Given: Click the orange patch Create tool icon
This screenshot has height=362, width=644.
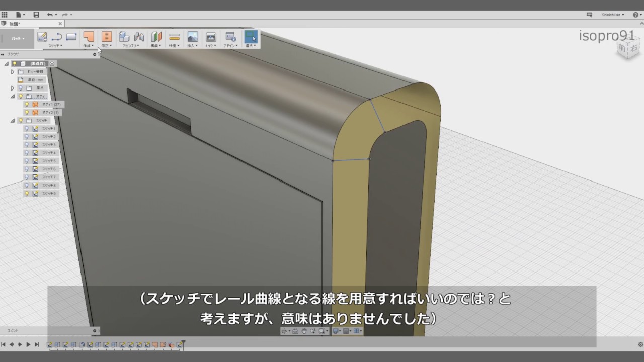Looking at the screenshot, I should click(89, 37).
